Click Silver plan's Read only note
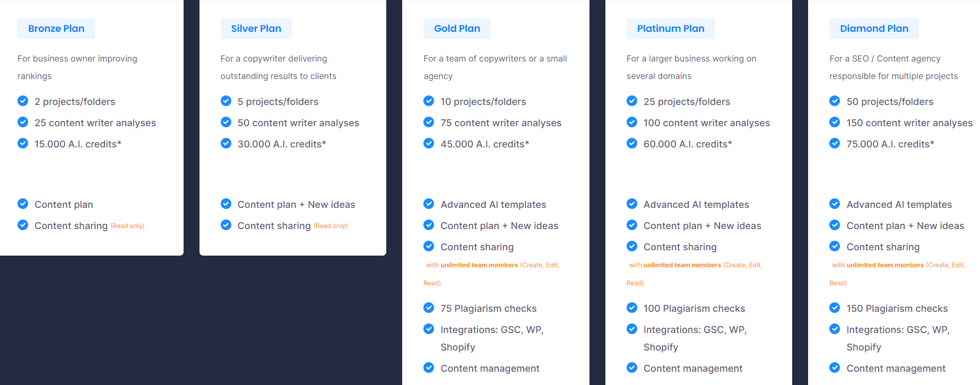 click(331, 226)
